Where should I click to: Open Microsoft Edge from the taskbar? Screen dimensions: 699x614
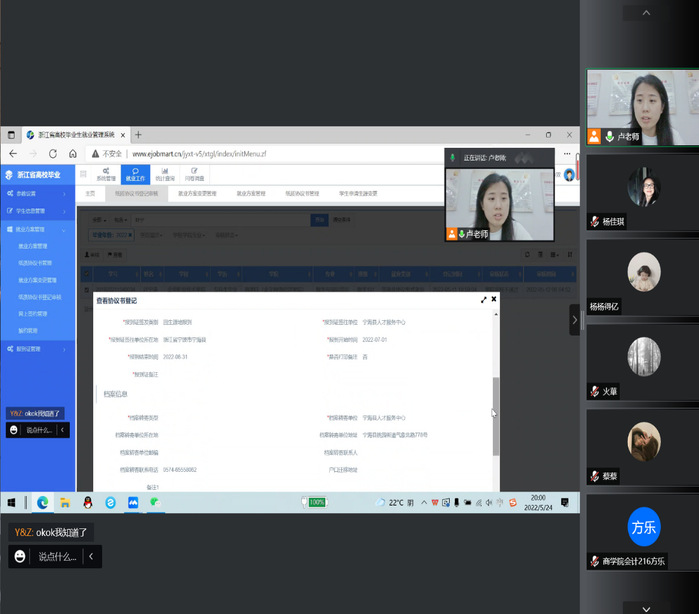coord(43,503)
